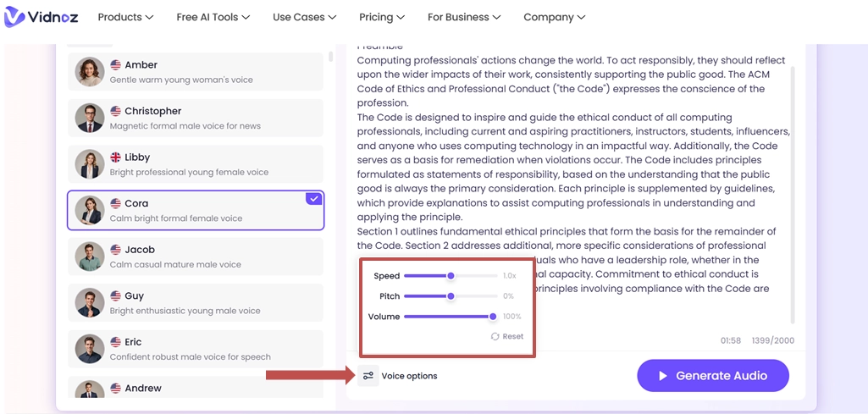Choose the Eric voice option

click(x=195, y=349)
